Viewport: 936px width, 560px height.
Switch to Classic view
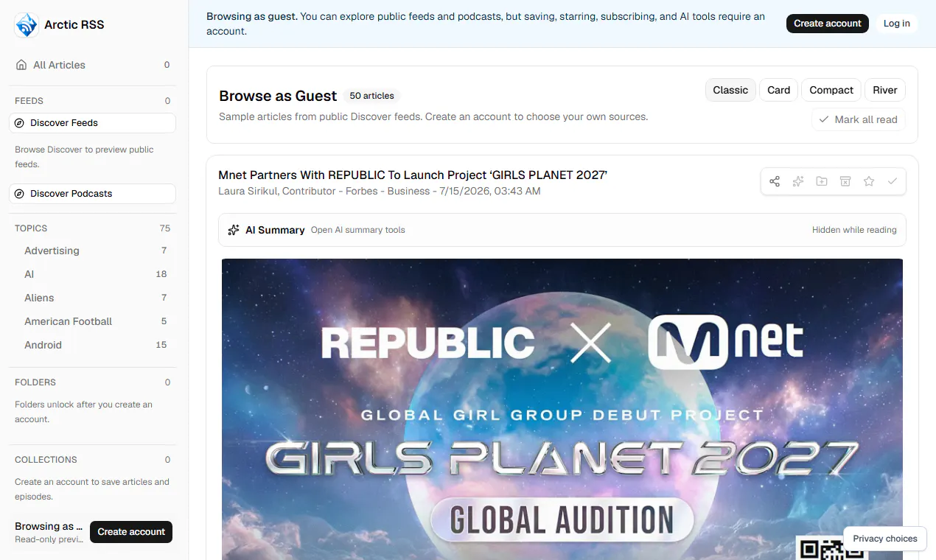coord(730,90)
